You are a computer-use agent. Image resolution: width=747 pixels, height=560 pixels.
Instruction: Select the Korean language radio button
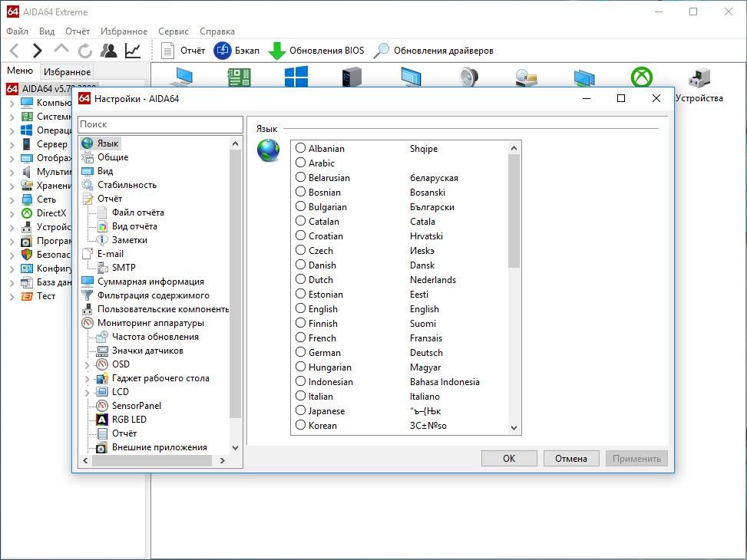[300, 425]
